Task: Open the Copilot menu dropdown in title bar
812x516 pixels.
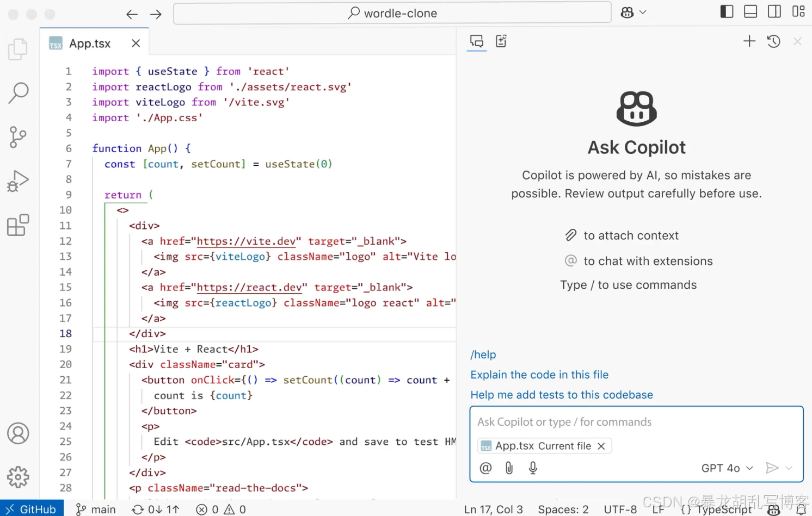Action: point(633,12)
